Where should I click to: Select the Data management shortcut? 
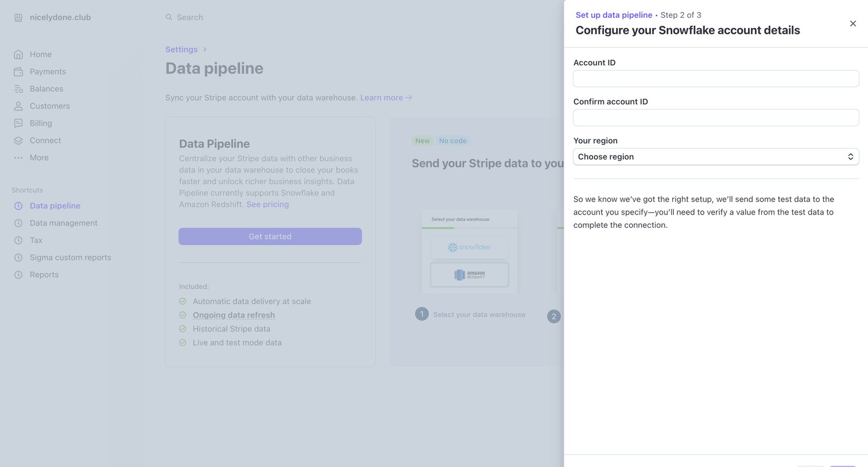point(64,223)
